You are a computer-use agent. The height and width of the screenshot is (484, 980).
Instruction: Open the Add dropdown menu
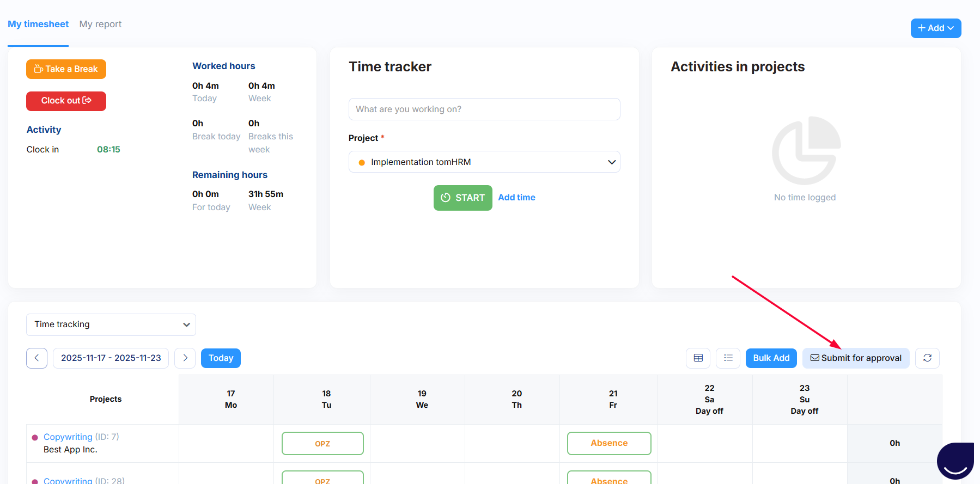tap(935, 28)
